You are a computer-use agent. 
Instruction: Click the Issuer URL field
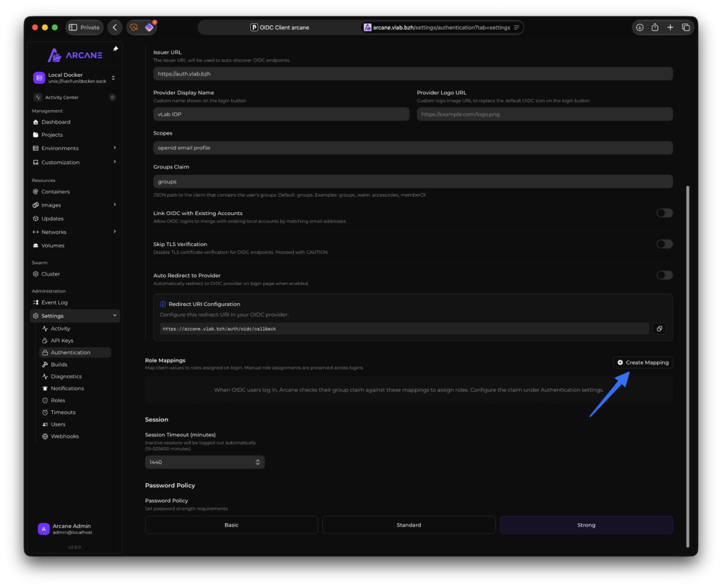tap(413, 73)
